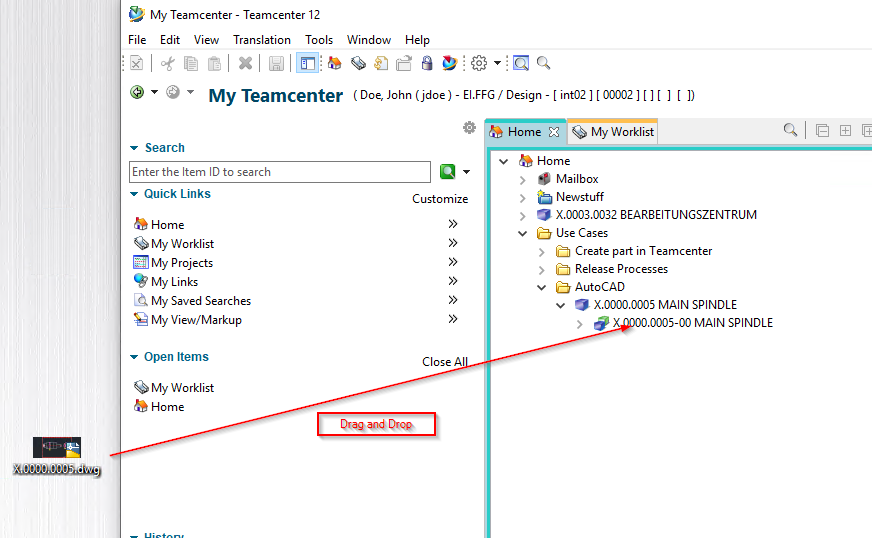The height and width of the screenshot is (538, 872).
Task: Click the green Back navigation arrow
Action: point(137,92)
